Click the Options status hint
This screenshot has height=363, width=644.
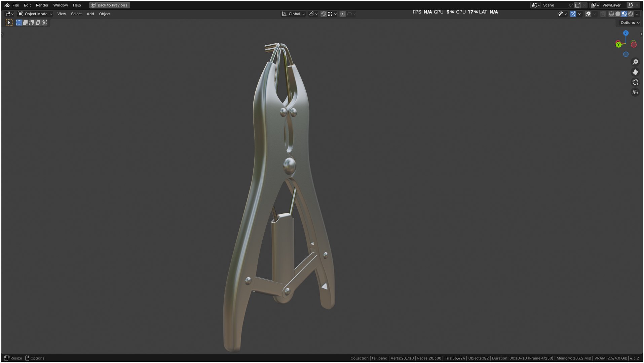tap(35, 358)
